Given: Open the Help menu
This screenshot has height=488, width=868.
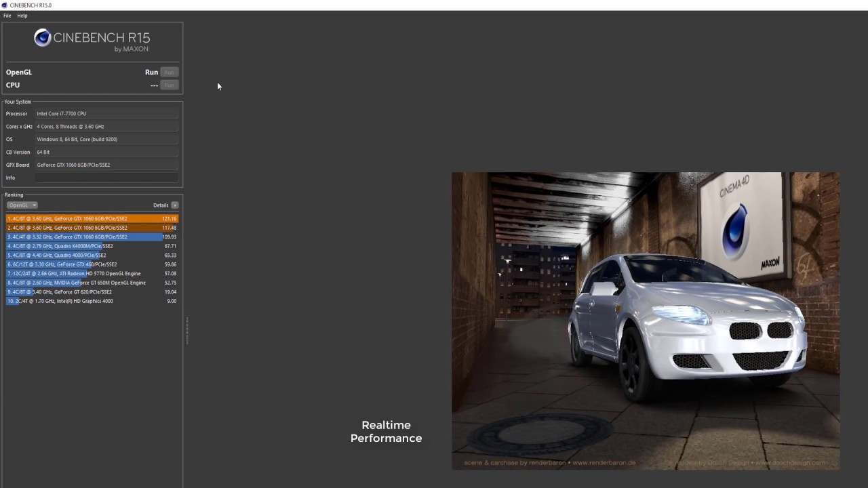Looking at the screenshot, I should click(x=22, y=16).
